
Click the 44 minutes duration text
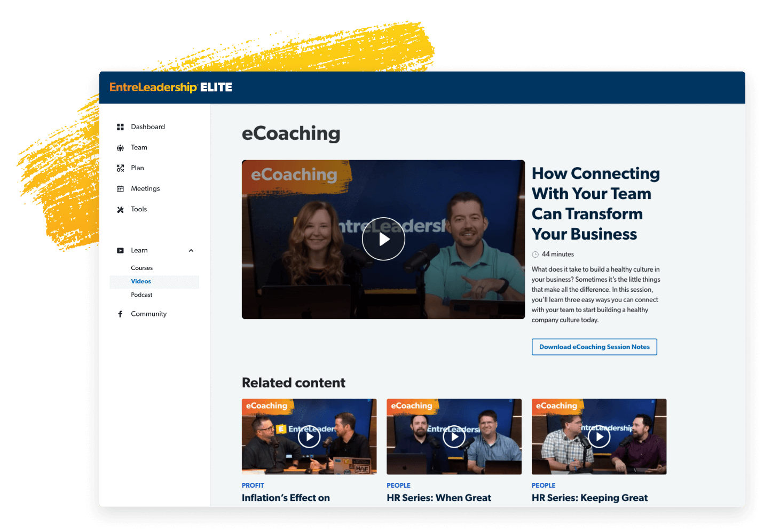[x=557, y=255]
